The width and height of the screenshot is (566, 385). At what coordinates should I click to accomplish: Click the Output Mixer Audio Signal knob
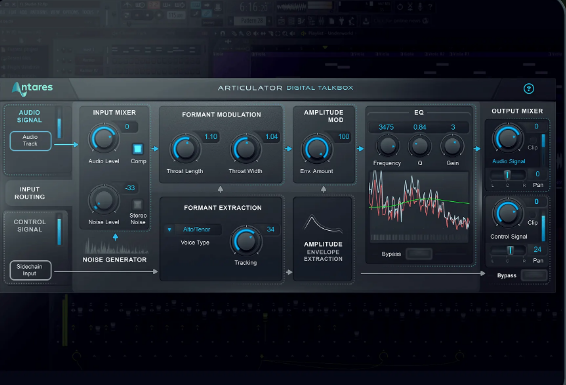(x=507, y=138)
